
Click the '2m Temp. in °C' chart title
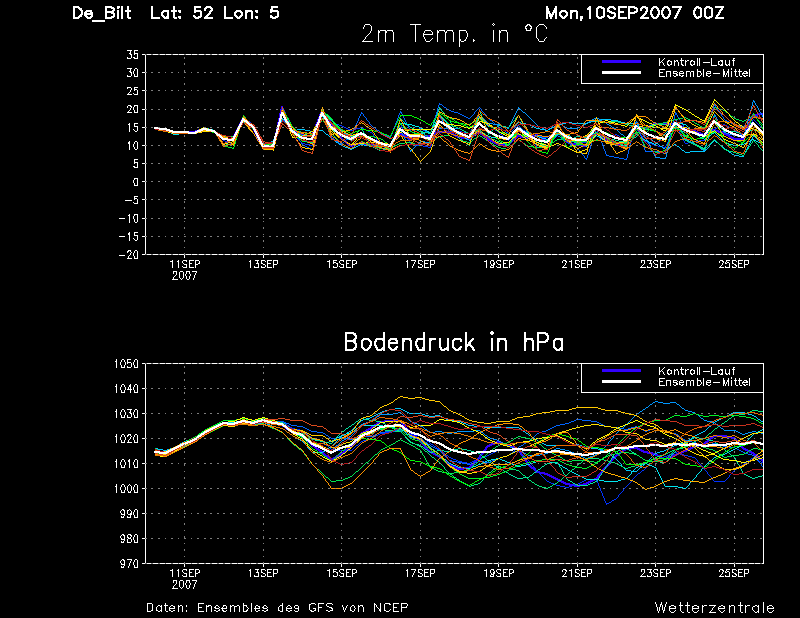pyautogui.click(x=454, y=35)
